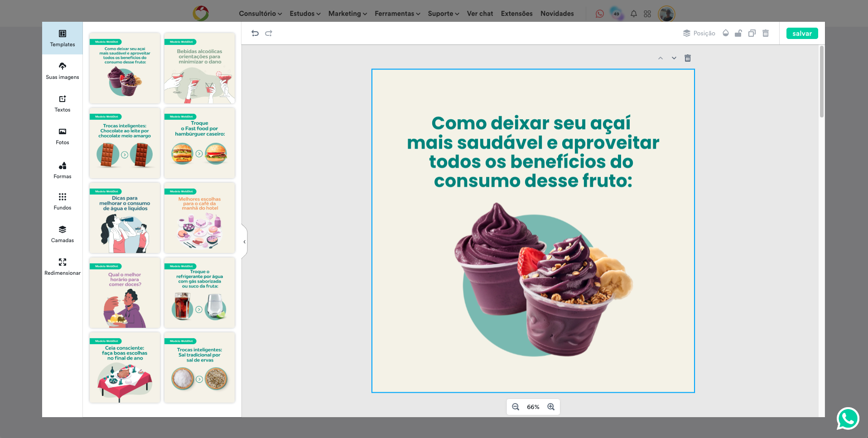Viewport: 868px width, 438px height.
Task: Click the salvar button
Action: (802, 33)
